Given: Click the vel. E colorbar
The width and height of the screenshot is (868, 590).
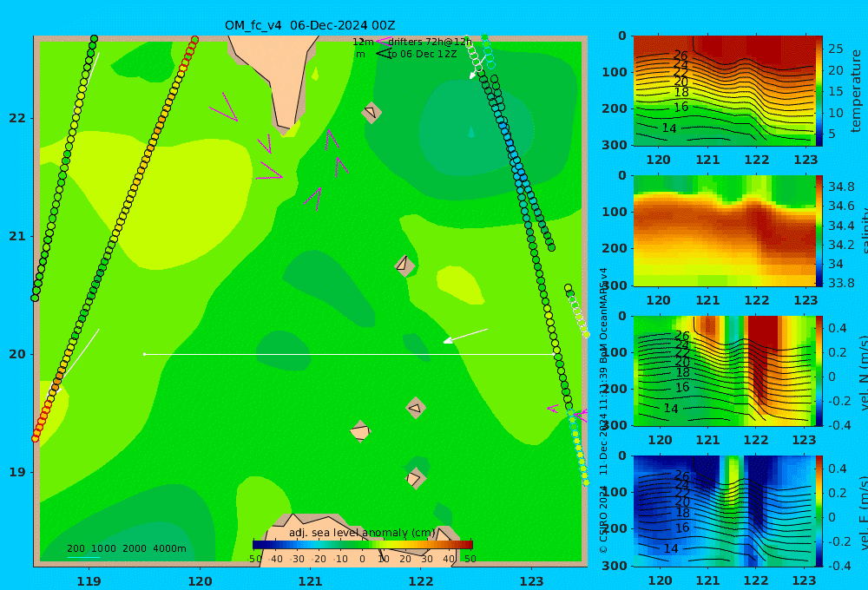Looking at the screenshot, I should click(819, 511).
